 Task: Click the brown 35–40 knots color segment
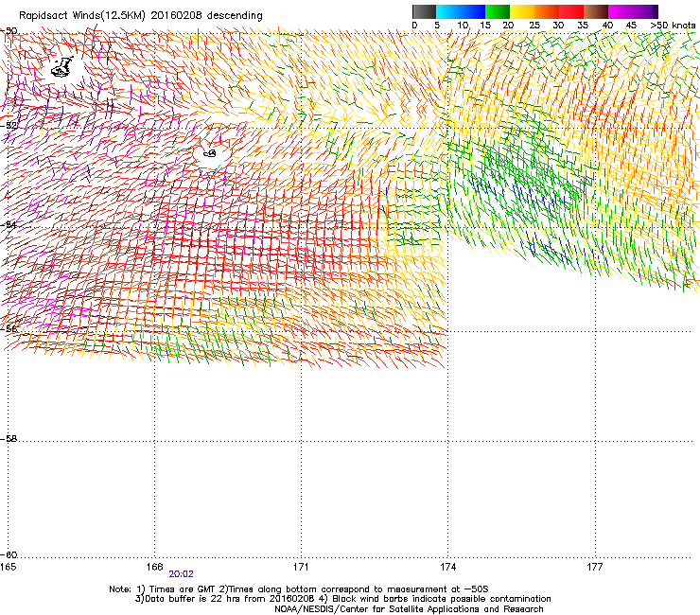pos(596,11)
